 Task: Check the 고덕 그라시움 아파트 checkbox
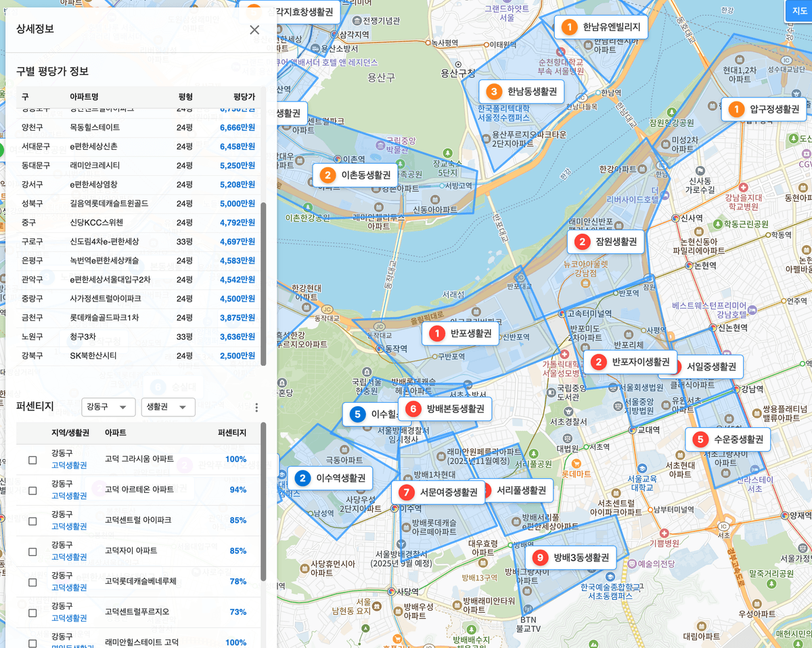pos(32,460)
